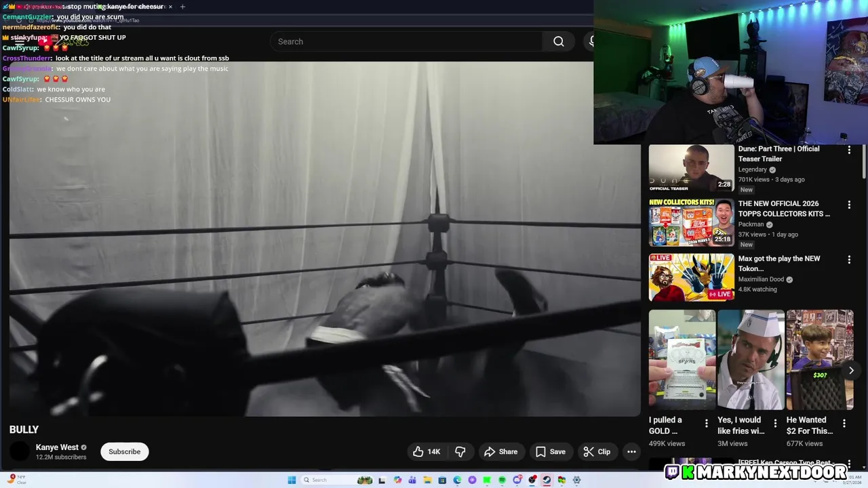Save the video to a playlist
This screenshot has height=488, width=868.
550,451
